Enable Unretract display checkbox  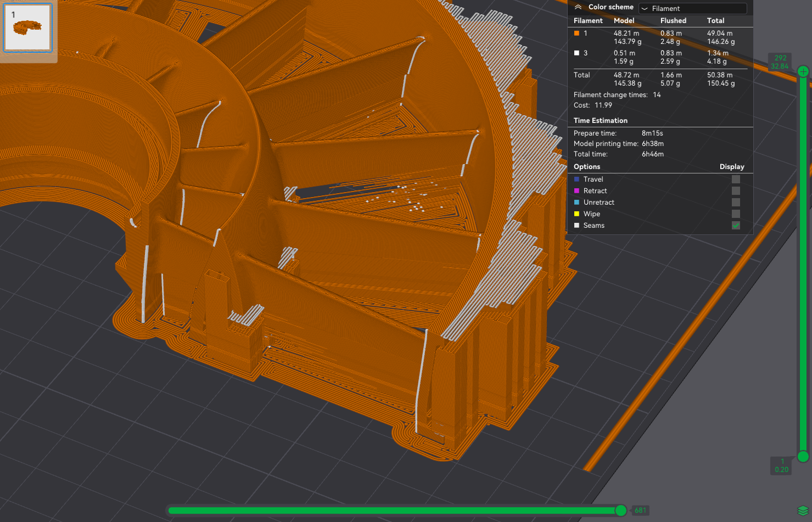pos(736,203)
